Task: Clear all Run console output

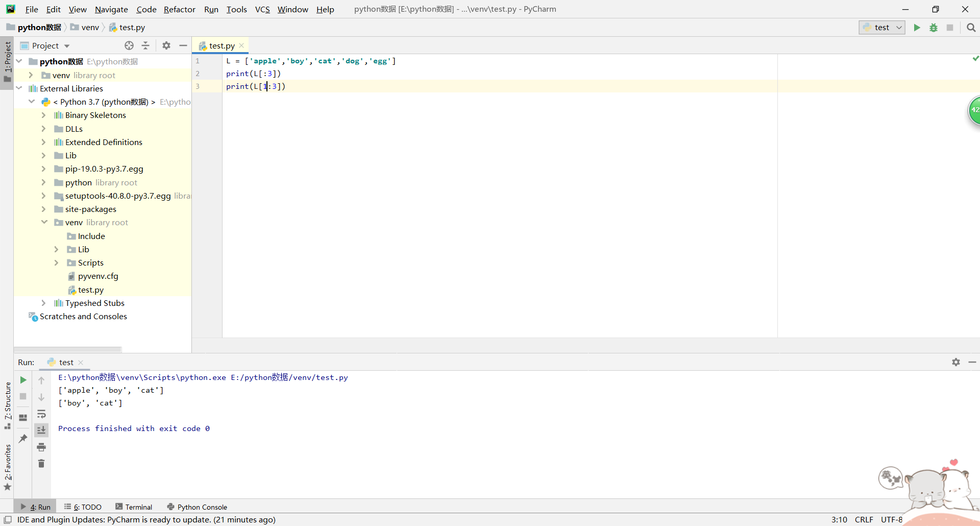Action: 41,464
